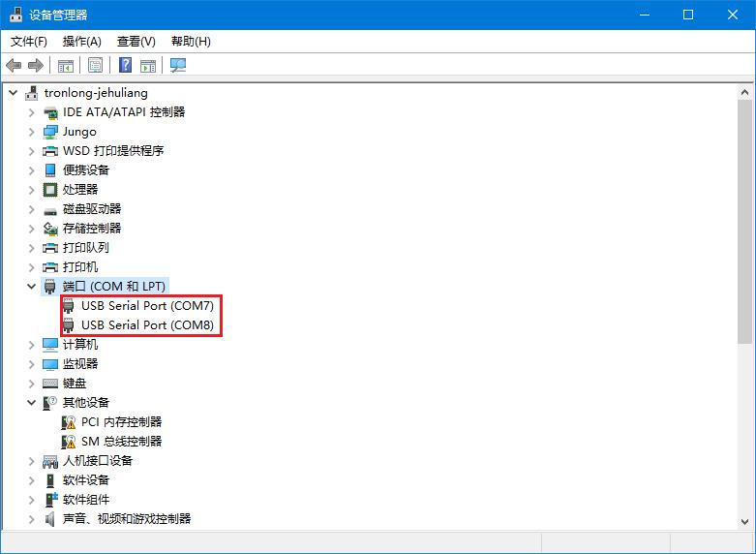Click the scrollbar up arrow

click(x=744, y=92)
